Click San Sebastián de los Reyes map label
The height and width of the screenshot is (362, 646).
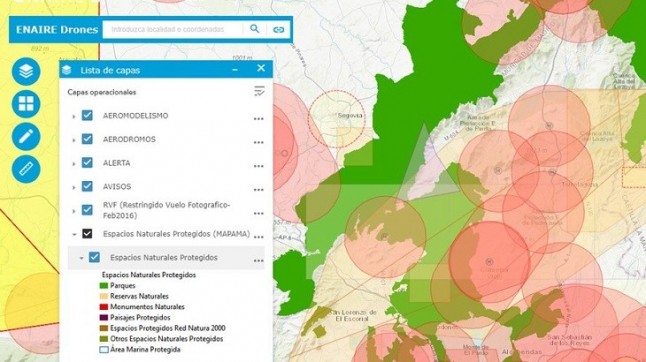coord(570,340)
